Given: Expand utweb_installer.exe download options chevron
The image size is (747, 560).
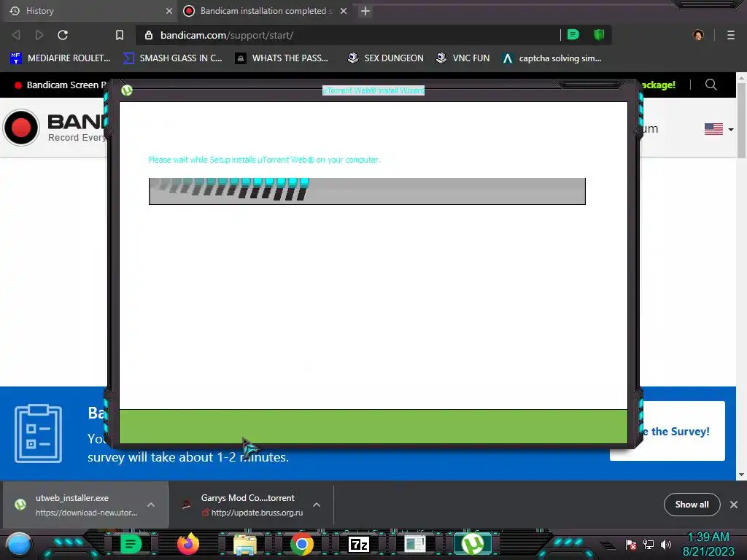Looking at the screenshot, I should coord(151,505).
